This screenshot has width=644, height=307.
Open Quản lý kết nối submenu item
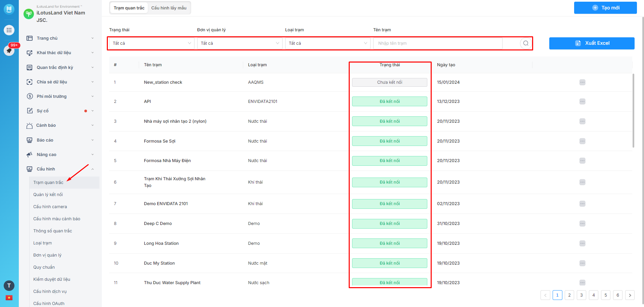pyautogui.click(x=48, y=195)
